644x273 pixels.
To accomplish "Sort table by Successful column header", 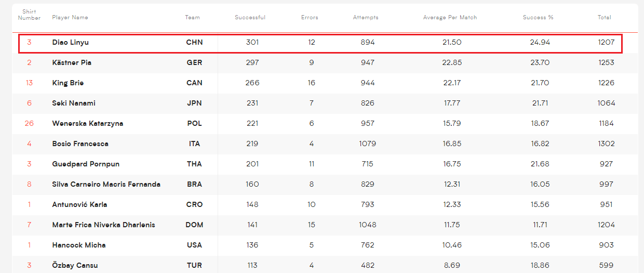I will [x=250, y=17].
